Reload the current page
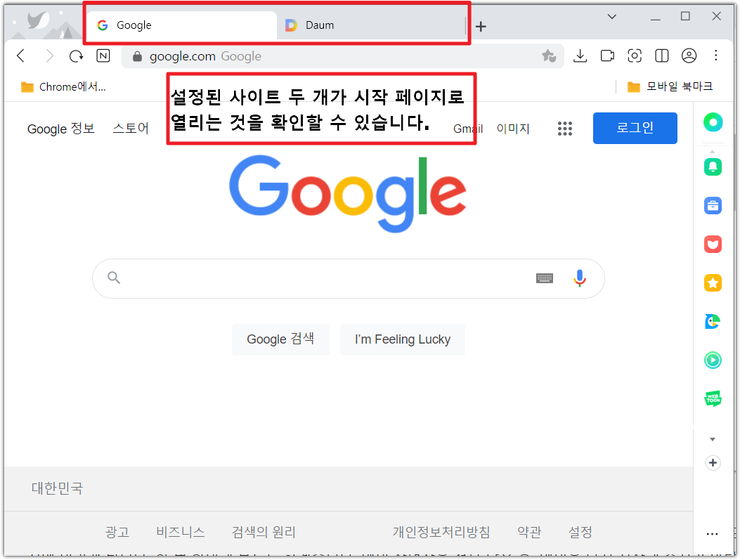 [76, 56]
